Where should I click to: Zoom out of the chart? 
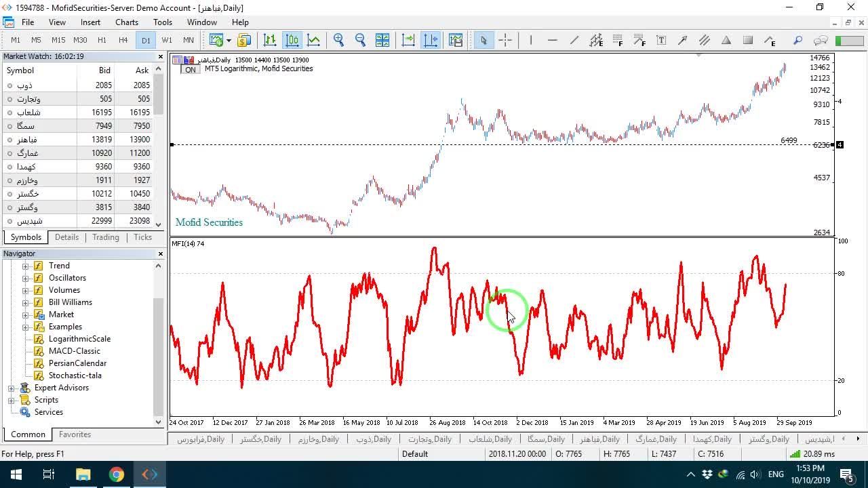pyautogui.click(x=361, y=40)
